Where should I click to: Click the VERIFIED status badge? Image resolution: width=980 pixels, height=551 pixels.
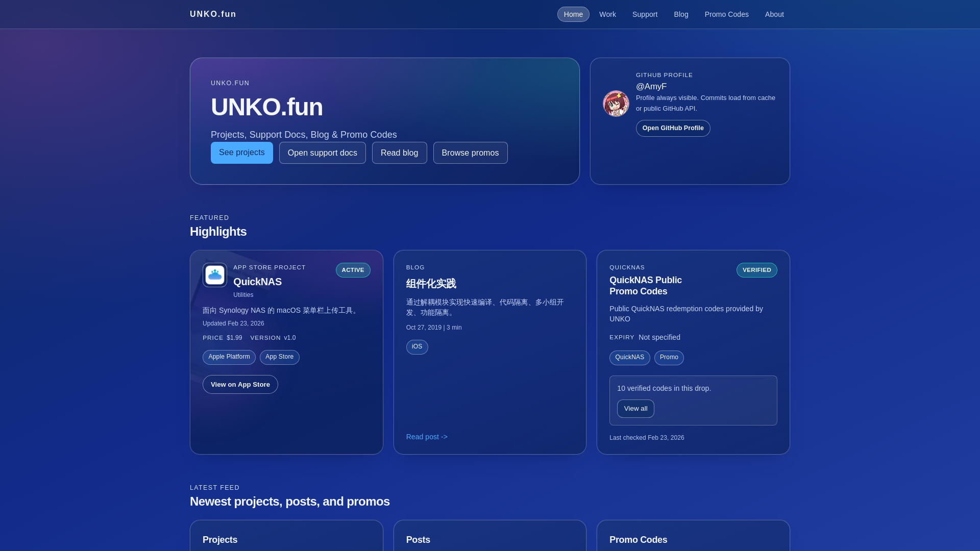[757, 270]
